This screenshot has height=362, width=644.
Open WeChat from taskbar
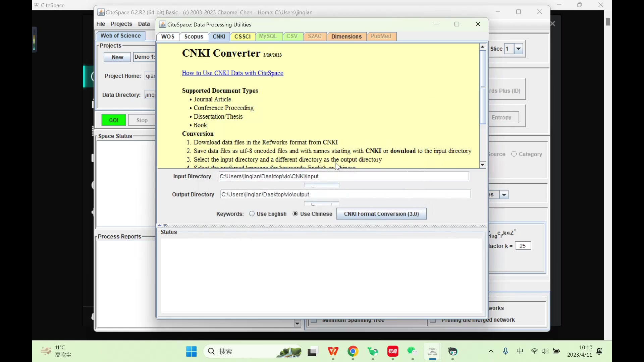pos(413,351)
